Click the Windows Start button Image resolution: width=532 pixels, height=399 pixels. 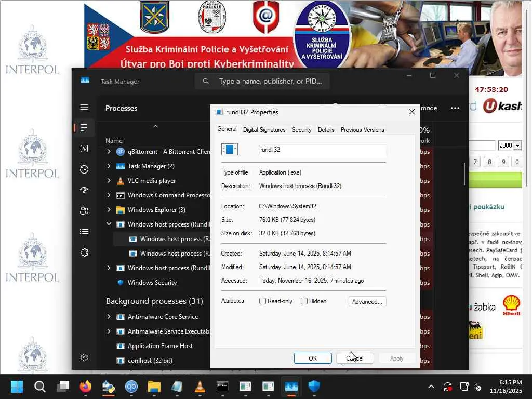coord(17,387)
